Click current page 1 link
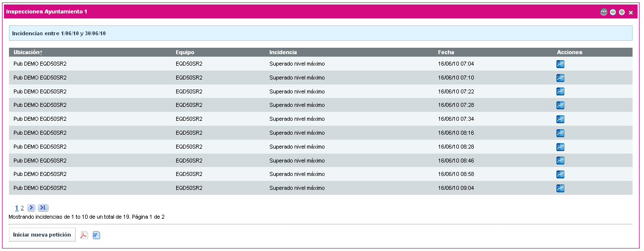The height and width of the screenshot is (251, 644). (x=17, y=208)
